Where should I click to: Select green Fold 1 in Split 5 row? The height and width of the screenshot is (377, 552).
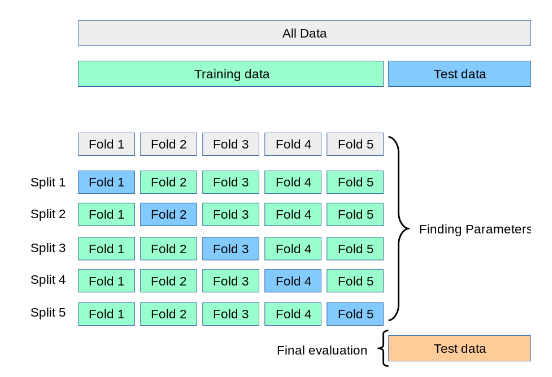tap(106, 314)
